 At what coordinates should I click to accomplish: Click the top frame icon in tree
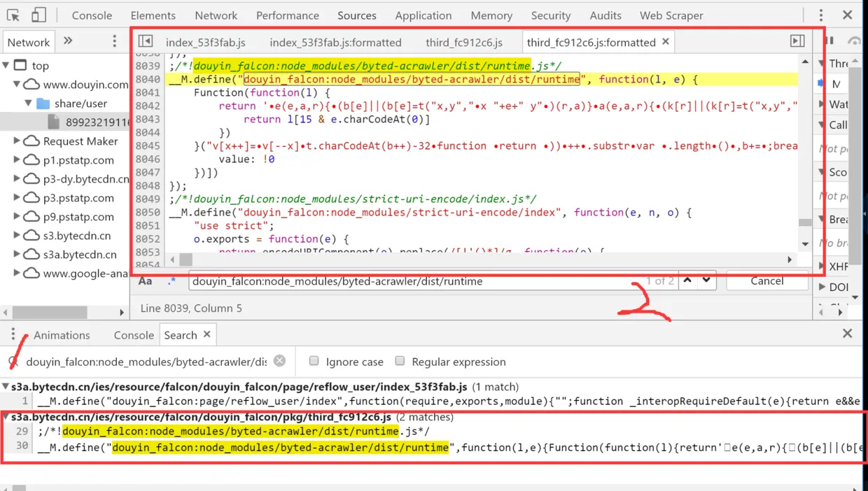tap(22, 66)
